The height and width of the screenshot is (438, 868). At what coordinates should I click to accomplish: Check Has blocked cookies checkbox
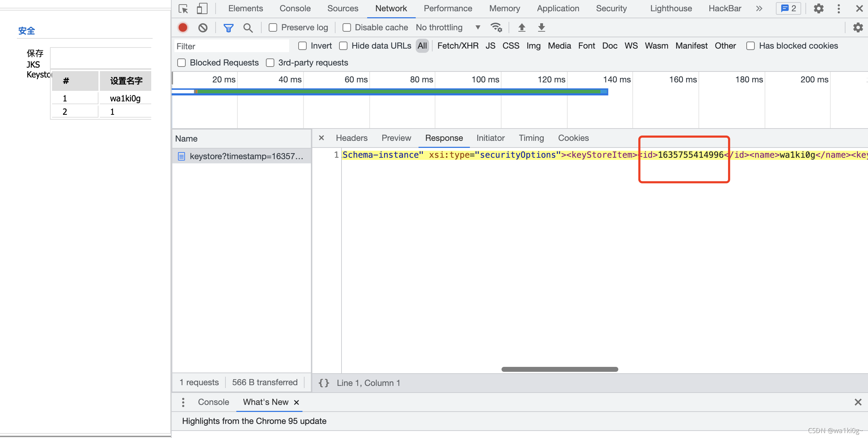(x=751, y=46)
